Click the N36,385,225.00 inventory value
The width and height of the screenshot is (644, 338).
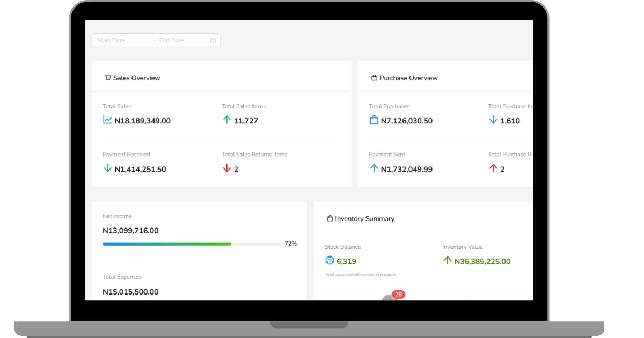482,261
